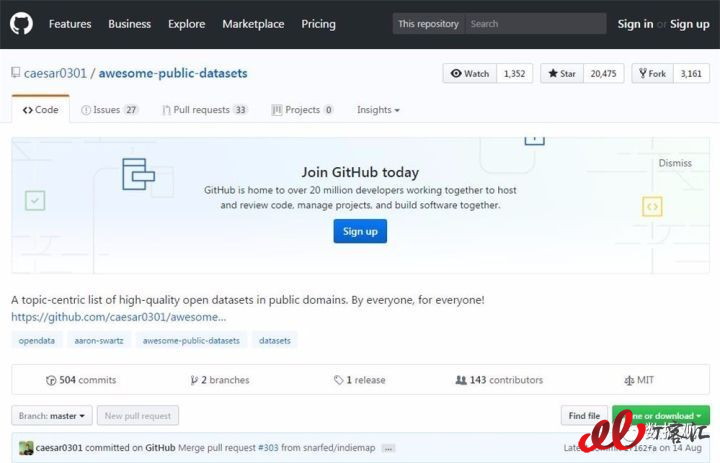Select the datasets topic tag
The height and width of the screenshot is (463, 720).
point(275,340)
